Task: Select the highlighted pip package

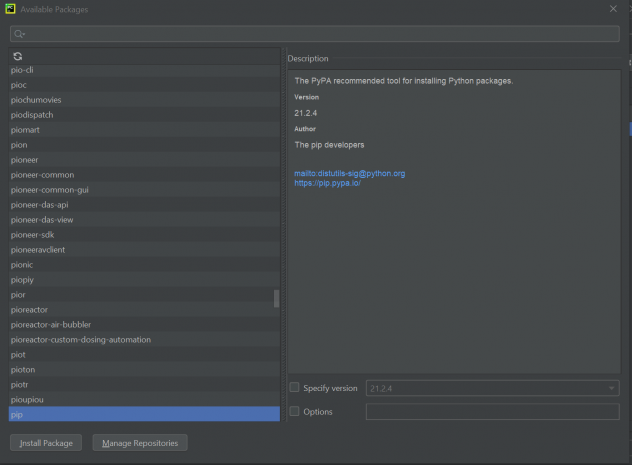Action: point(144,414)
